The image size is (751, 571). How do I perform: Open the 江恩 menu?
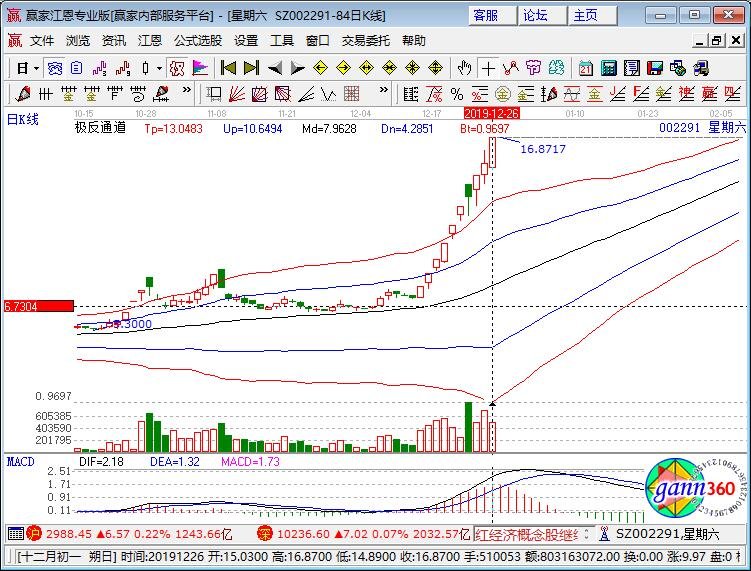(149, 41)
